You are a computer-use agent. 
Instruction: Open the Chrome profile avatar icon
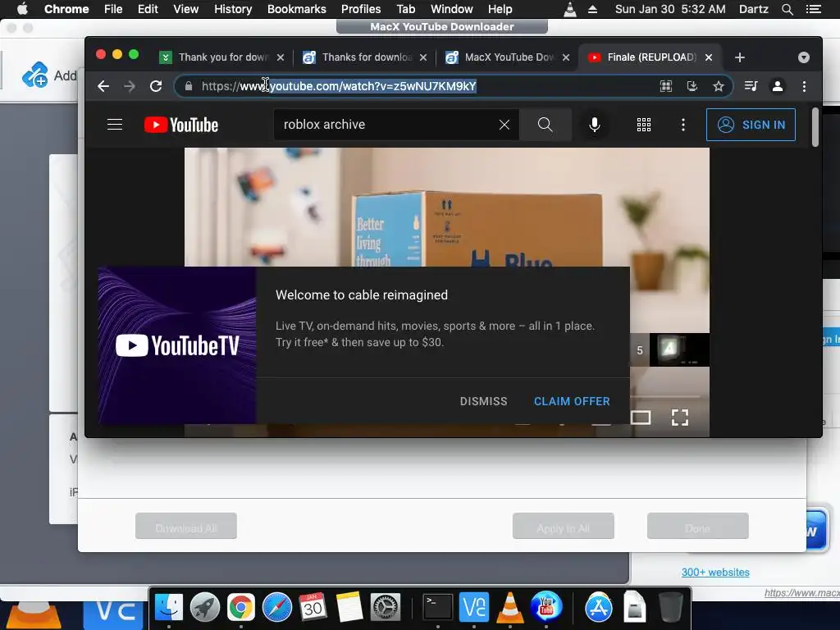pyautogui.click(x=778, y=86)
